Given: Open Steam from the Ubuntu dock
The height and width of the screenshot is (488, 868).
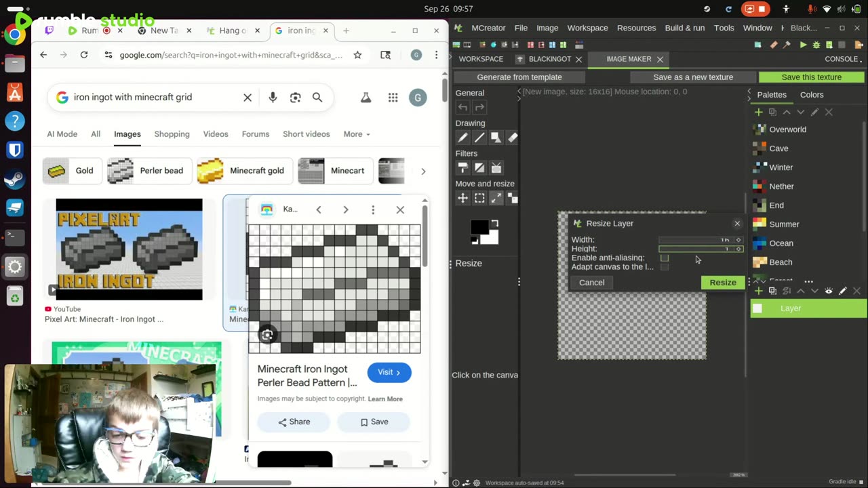Looking at the screenshot, I should [x=15, y=179].
